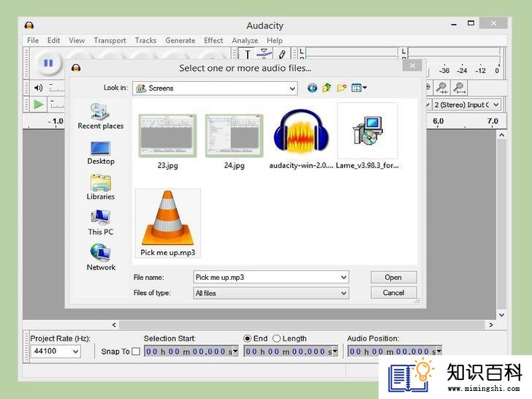Click the File name input field

[270, 277]
